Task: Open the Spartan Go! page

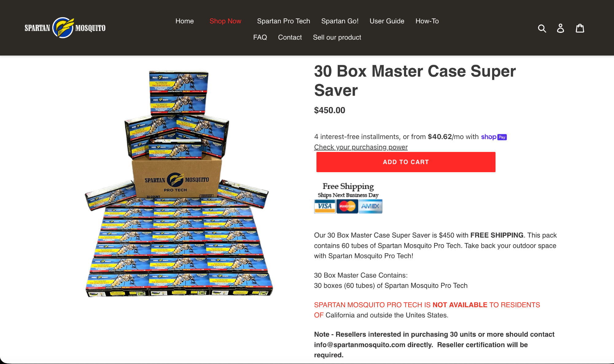Action: pyautogui.click(x=340, y=21)
